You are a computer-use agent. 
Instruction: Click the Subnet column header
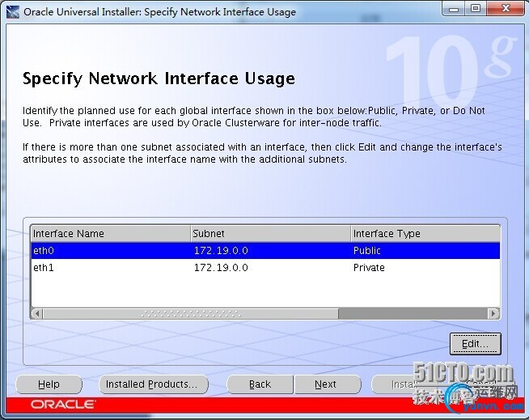[271, 234]
